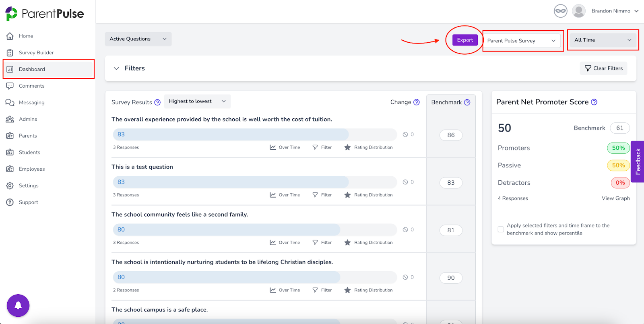Click Over Time chart icon for test question
644x324 pixels.
[x=273, y=195]
